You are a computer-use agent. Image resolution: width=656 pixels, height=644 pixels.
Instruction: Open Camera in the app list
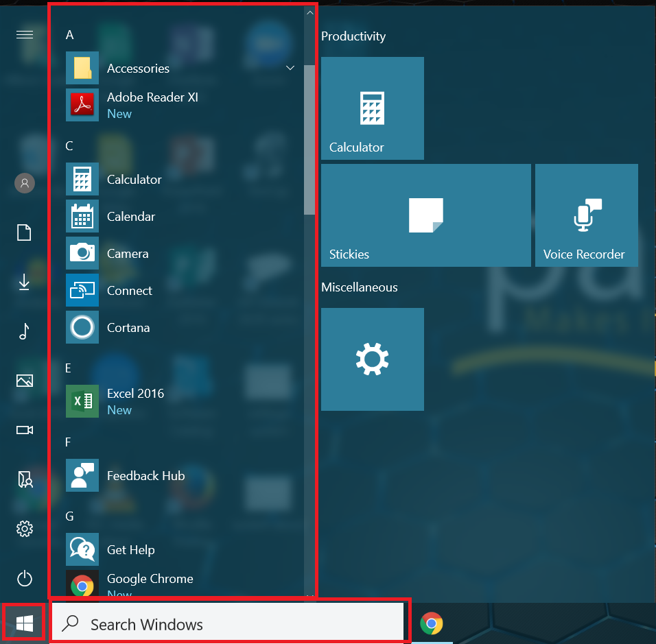180,253
